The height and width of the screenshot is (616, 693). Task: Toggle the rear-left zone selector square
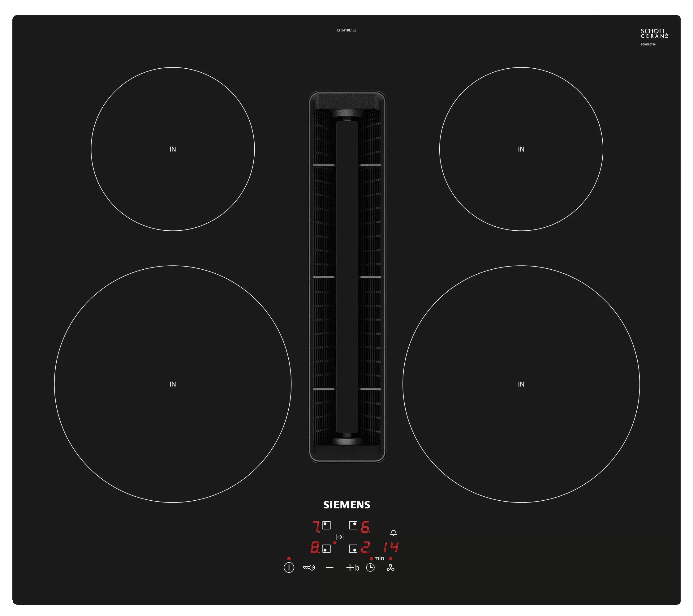pos(327,525)
